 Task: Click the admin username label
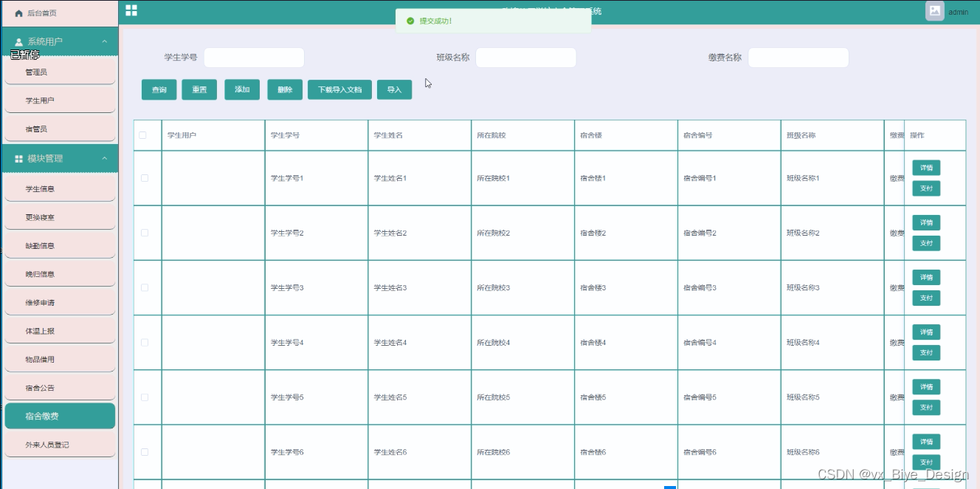tap(958, 12)
